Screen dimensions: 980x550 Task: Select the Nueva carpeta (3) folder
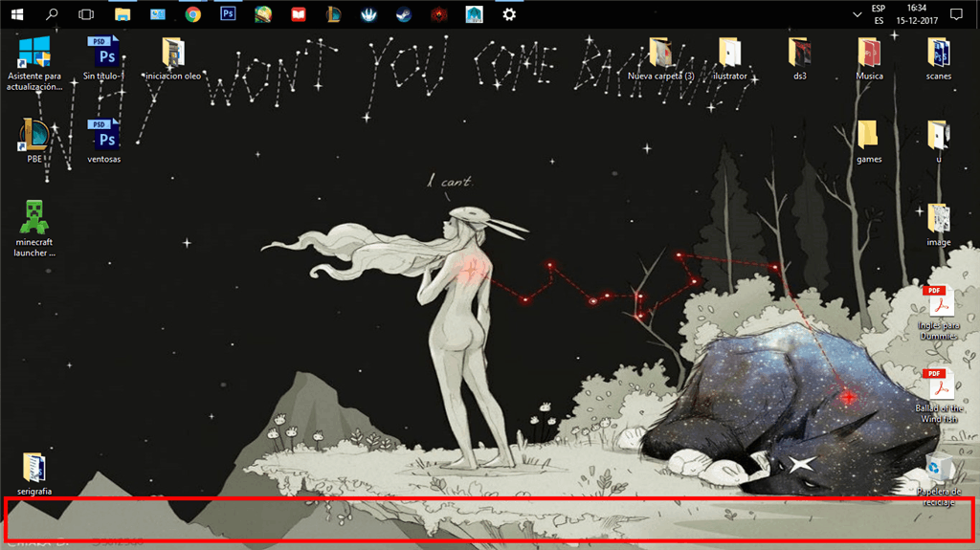(660, 58)
